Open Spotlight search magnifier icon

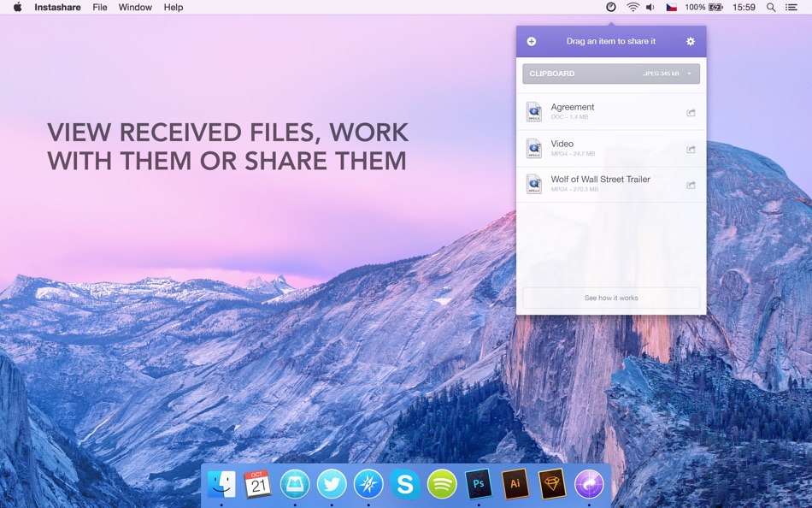coord(771,7)
